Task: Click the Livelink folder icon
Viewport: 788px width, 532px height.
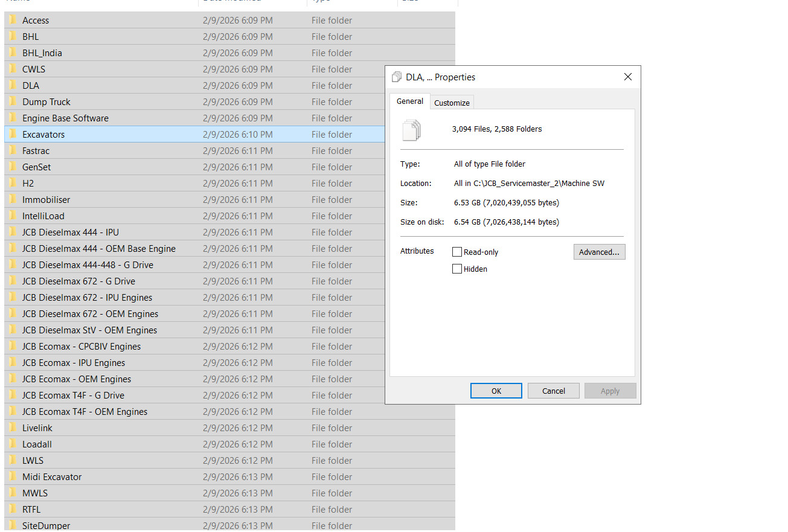Action: [x=13, y=428]
